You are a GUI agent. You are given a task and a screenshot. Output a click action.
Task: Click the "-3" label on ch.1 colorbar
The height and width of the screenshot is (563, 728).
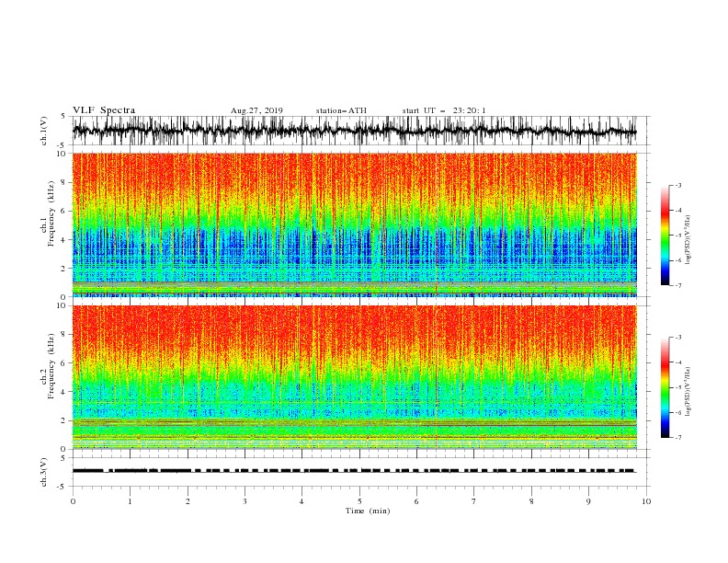(x=678, y=185)
